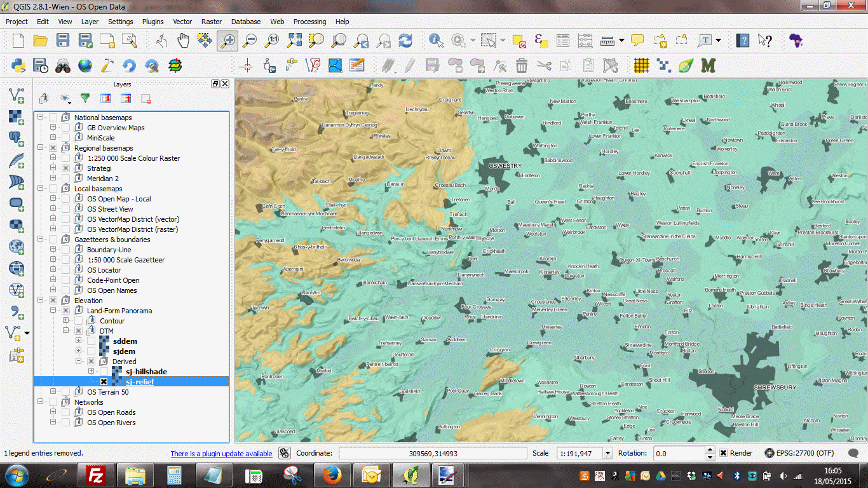Open the Python console icon
The width and height of the screenshot is (868, 488).
click(18, 65)
